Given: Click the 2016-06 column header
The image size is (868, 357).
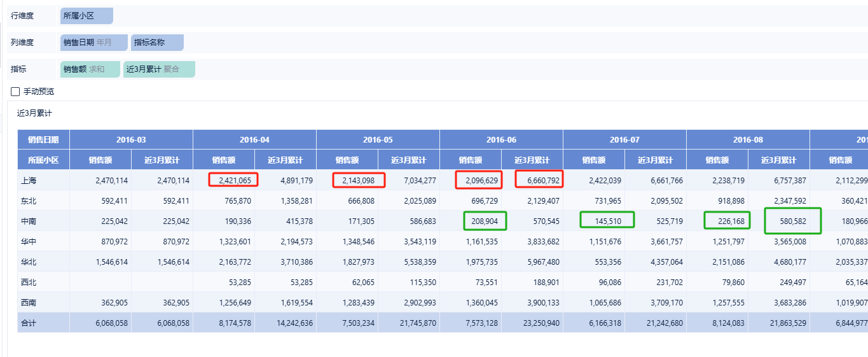Looking at the screenshot, I should tap(501, 139).
